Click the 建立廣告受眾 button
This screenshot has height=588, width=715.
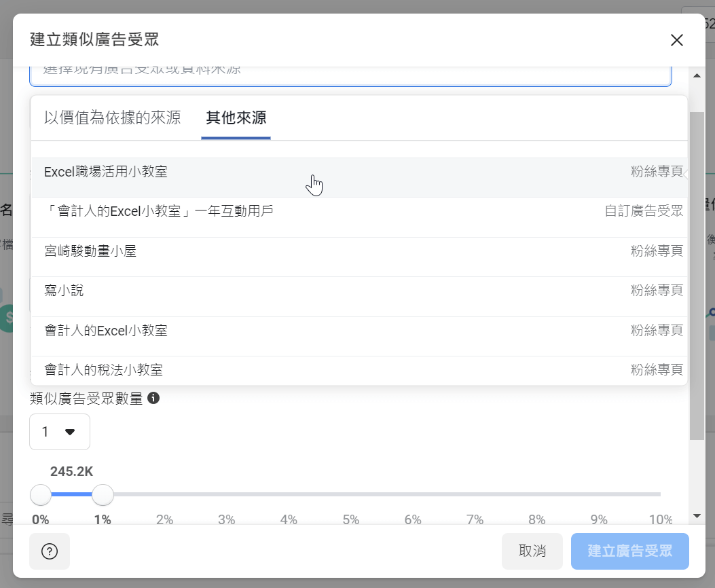(629, 551)
